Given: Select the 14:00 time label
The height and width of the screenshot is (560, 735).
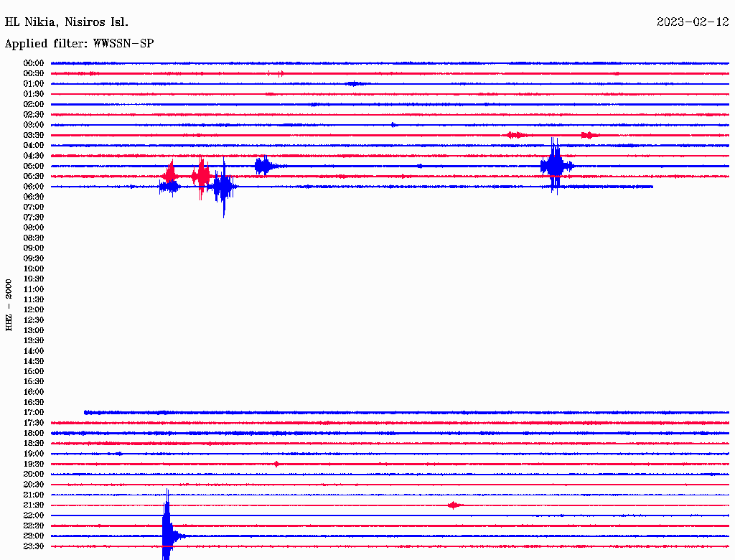Looking at the screenshot, I should click(34, 351).
